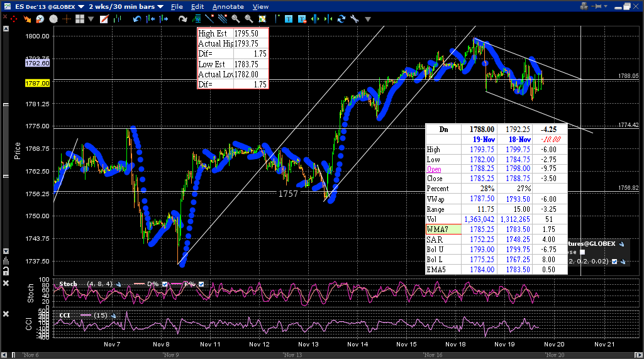Click the bottom scrollbar left arrow

coord(4,355)
